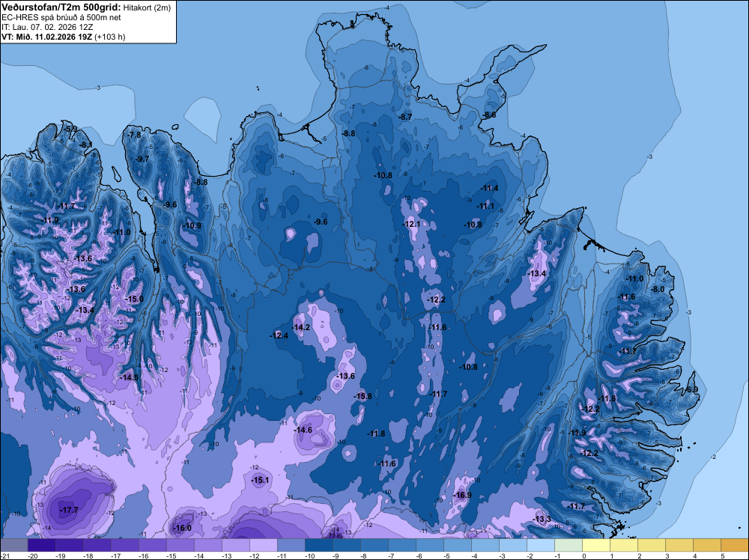Click the -14.2 temperature label

[301, 327]
